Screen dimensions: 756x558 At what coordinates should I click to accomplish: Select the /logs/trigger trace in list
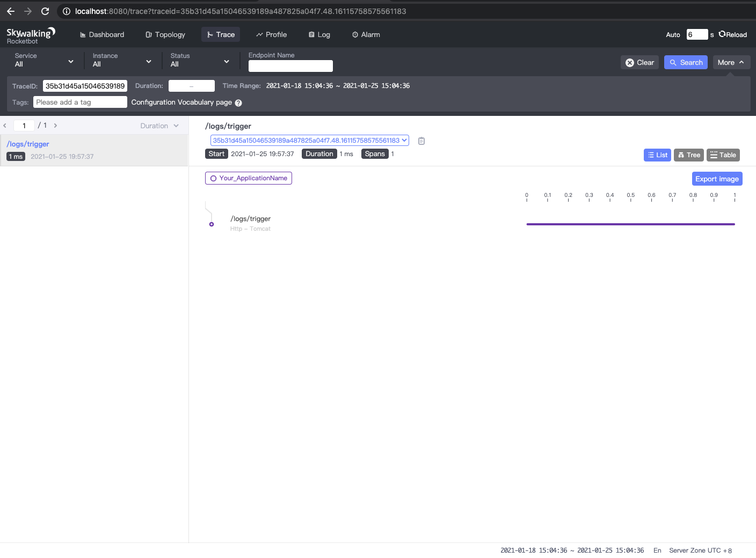point(95,150)
